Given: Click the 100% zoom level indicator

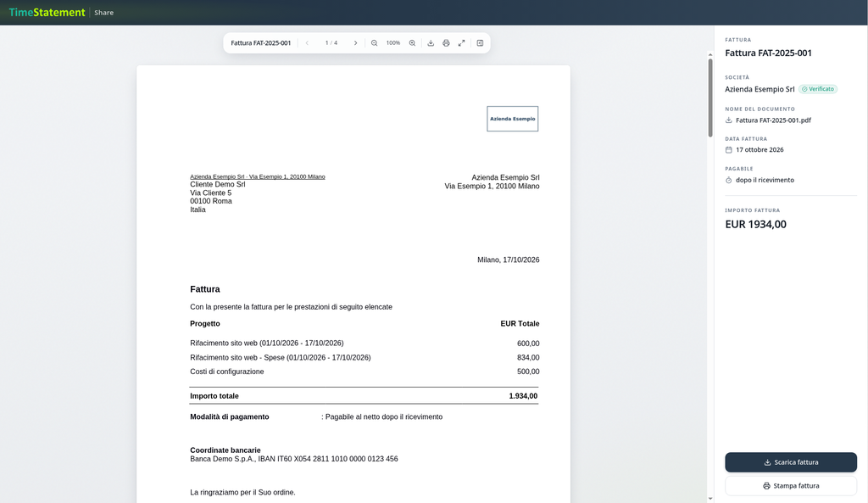Looking at the screenshot, I should (393, 43).
